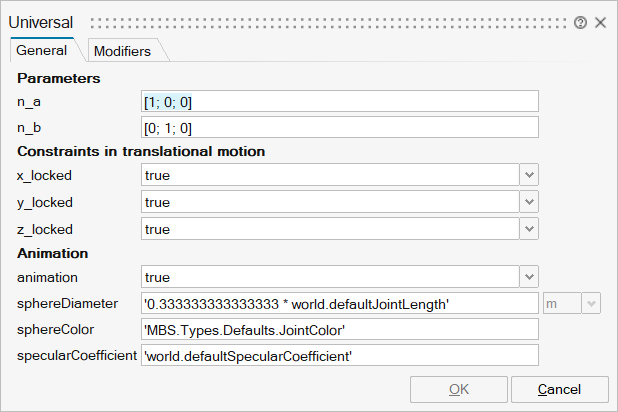Click the y_locked value field
618x412 pixels.
click(330, 202)
